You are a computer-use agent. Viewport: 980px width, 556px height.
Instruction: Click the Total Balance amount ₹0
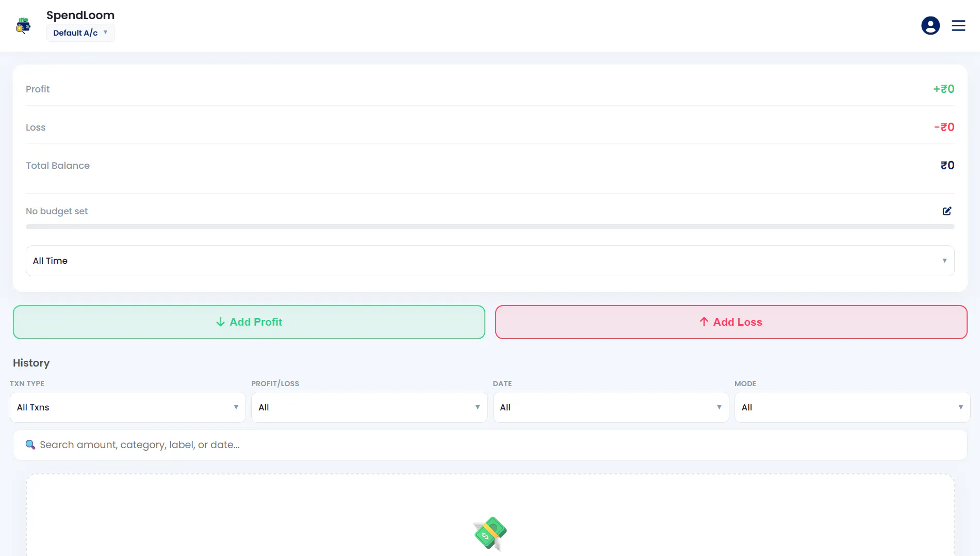(948, 165)
